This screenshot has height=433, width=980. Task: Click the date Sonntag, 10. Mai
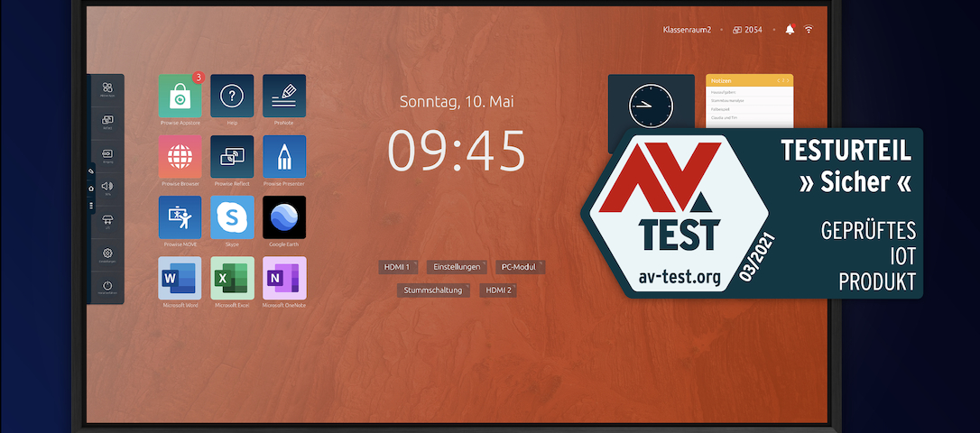point(457,101)
